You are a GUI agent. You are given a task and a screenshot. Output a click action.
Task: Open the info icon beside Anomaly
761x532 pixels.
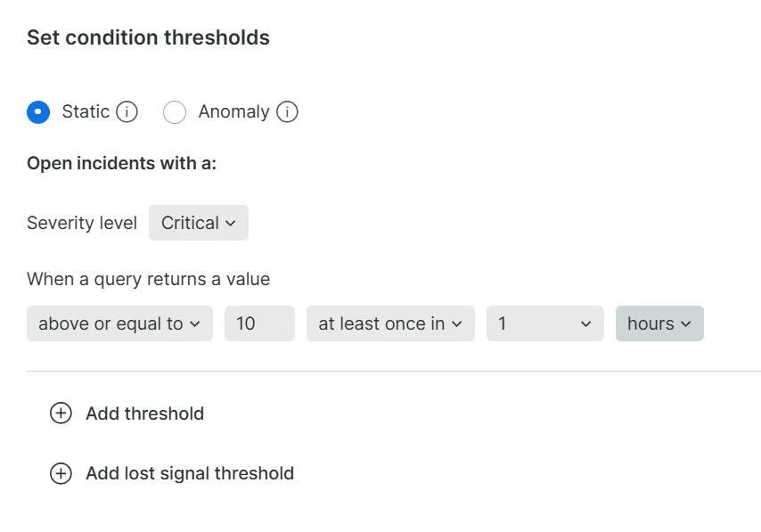287,112
